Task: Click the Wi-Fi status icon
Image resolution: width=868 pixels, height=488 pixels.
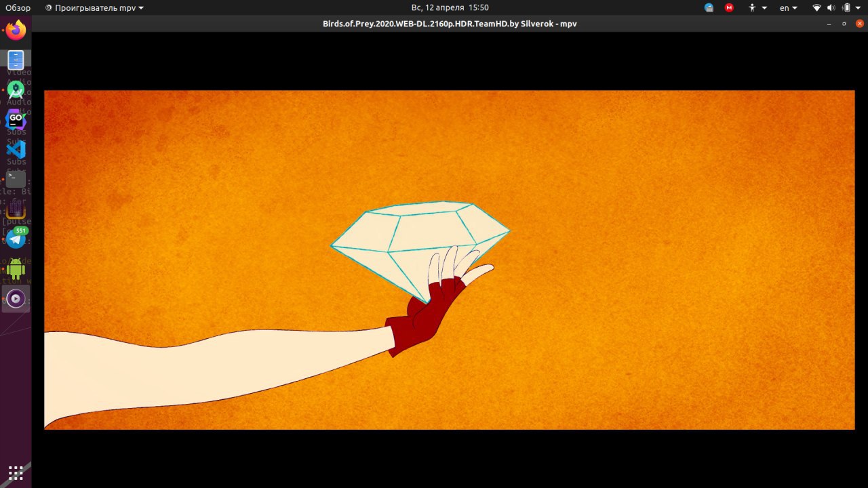Action: [816, 7]
